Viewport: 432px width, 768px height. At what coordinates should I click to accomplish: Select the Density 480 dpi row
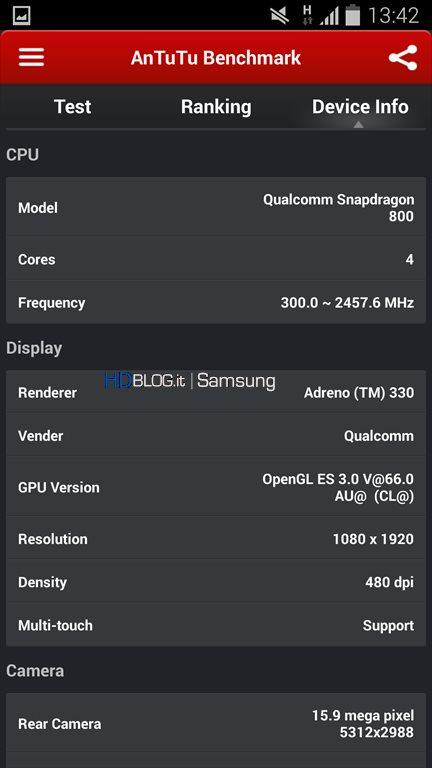point(216,582)
